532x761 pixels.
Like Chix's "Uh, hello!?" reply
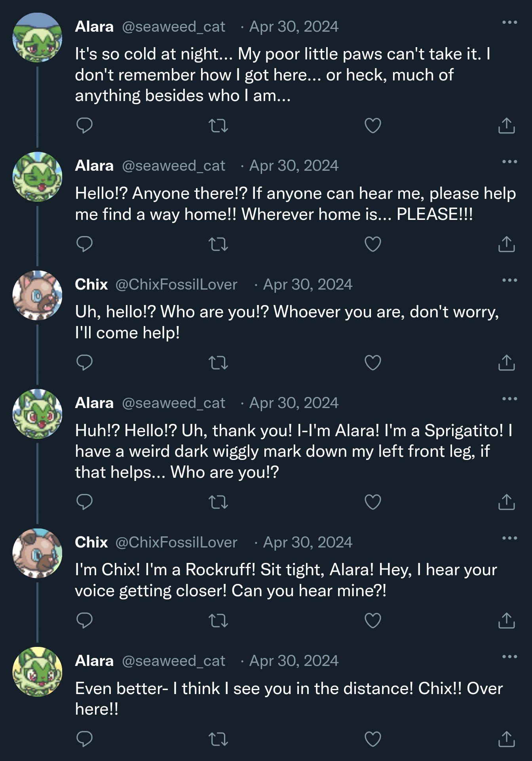click(372, 362)
